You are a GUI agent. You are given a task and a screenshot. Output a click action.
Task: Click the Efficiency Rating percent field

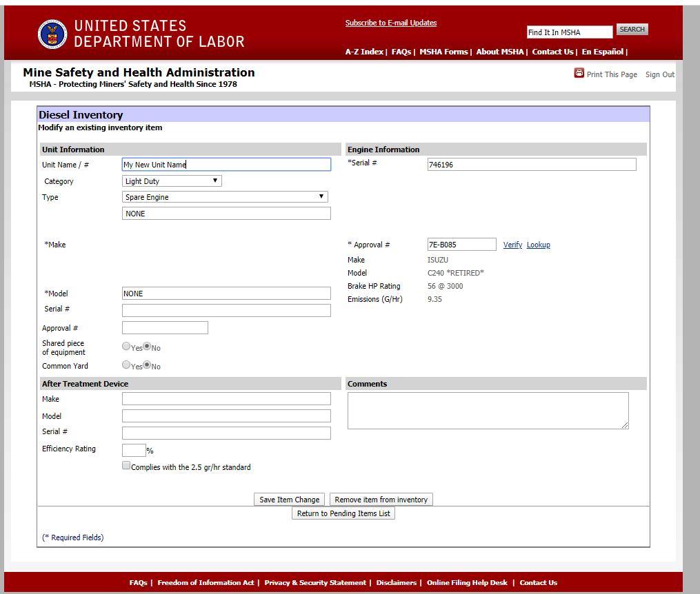coord(134,451)
